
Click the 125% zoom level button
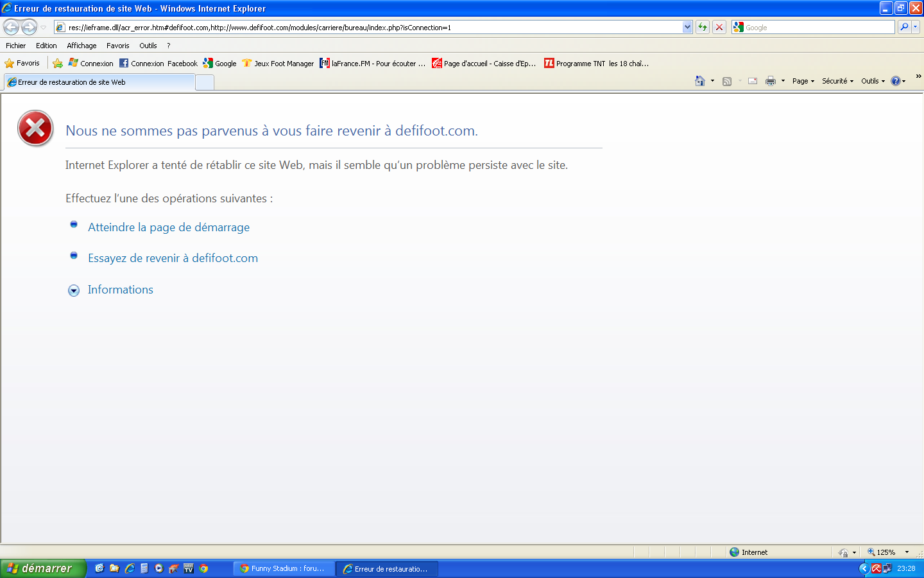[x=881, y=552]
